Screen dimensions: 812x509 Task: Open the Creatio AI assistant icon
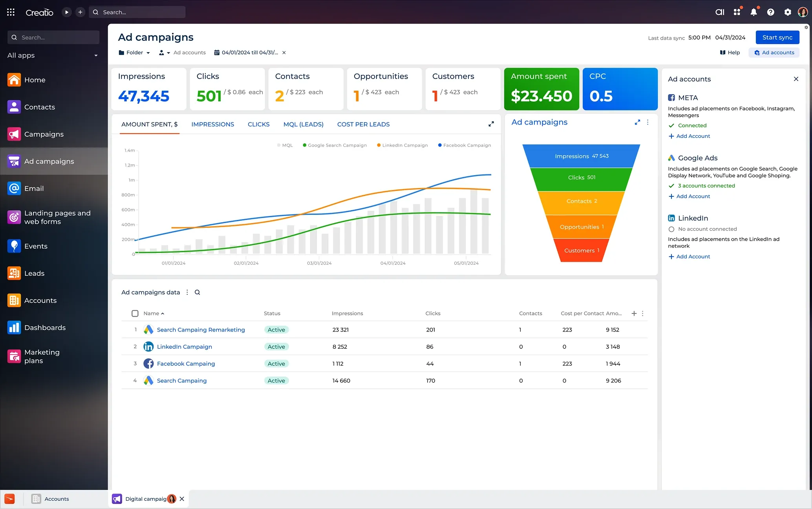(720, 12)
